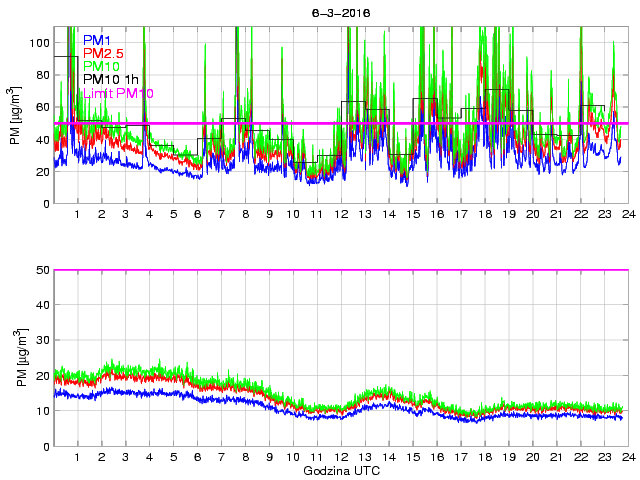Click the 100 tick on top chart y-axis

[39, 43]
